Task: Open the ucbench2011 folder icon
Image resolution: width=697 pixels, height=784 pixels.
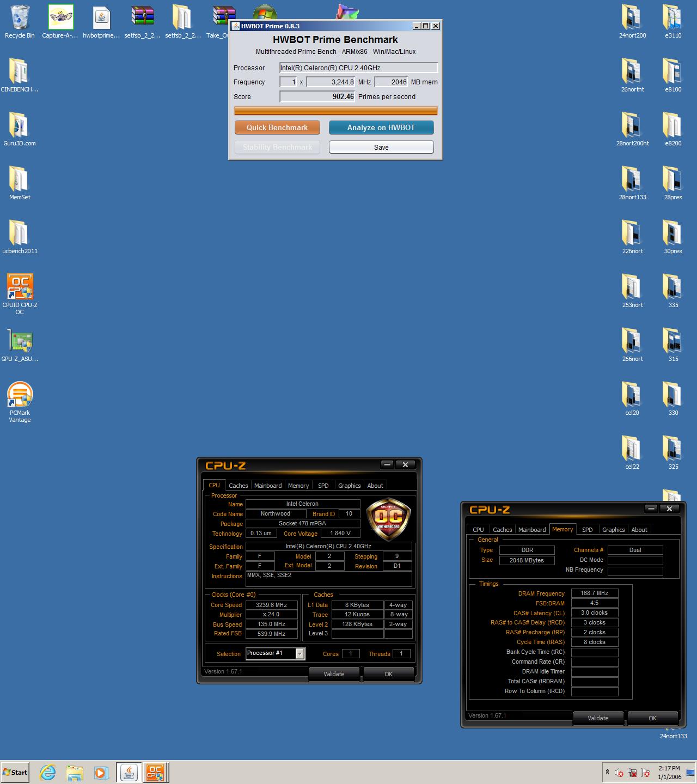Action: (x=20, y=237)
